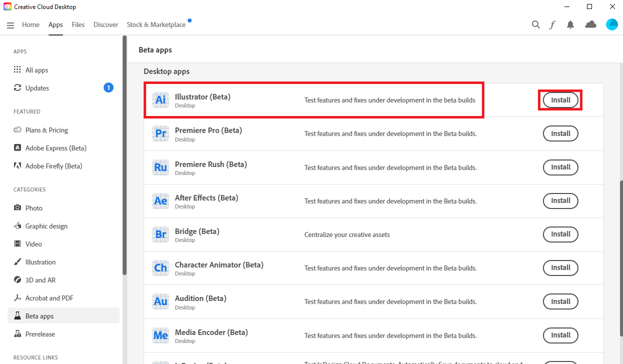Open Adobe Firefly (Beta) in sidebar

(54, 166)
